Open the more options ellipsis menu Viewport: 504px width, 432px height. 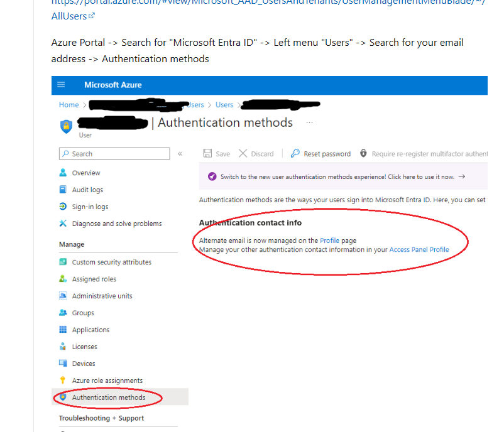click(x=309, y=124)
